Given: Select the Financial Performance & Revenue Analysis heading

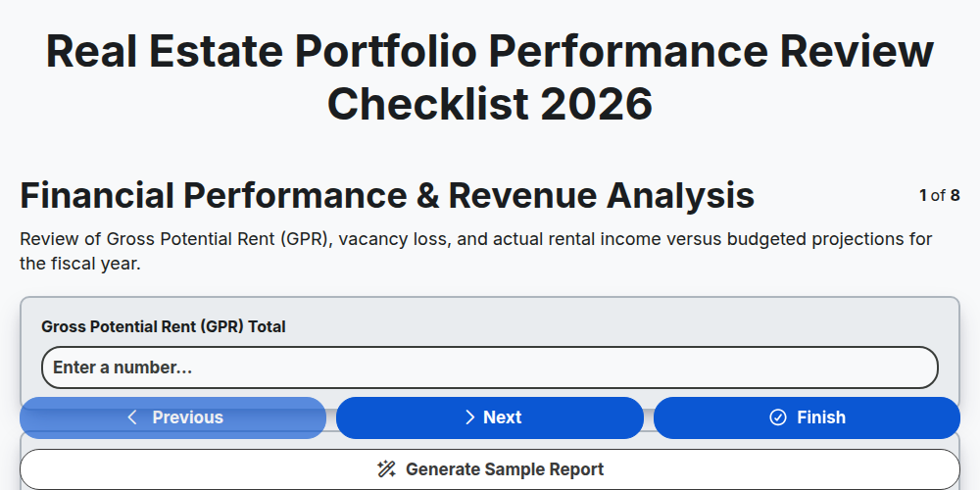Looking at the screenshot, I should 387,195.
